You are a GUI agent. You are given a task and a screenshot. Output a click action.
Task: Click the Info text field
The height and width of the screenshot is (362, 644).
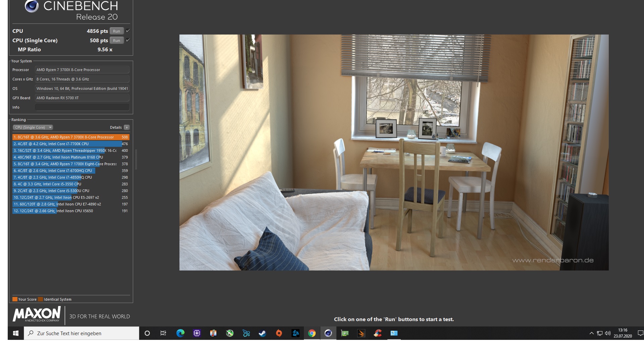click(82, 107)
